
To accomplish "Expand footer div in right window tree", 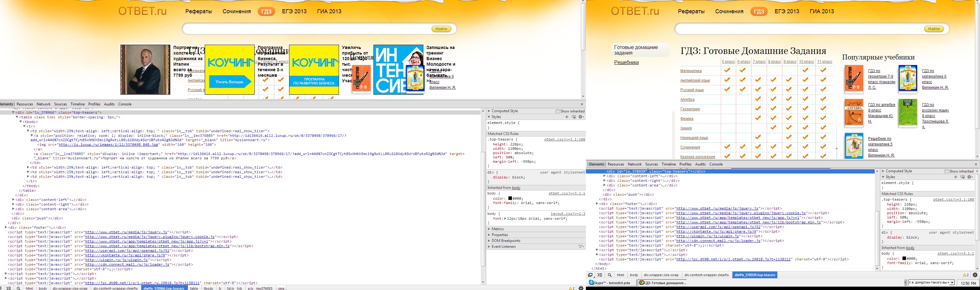I will pyautogui.click(x=597, y=204).
